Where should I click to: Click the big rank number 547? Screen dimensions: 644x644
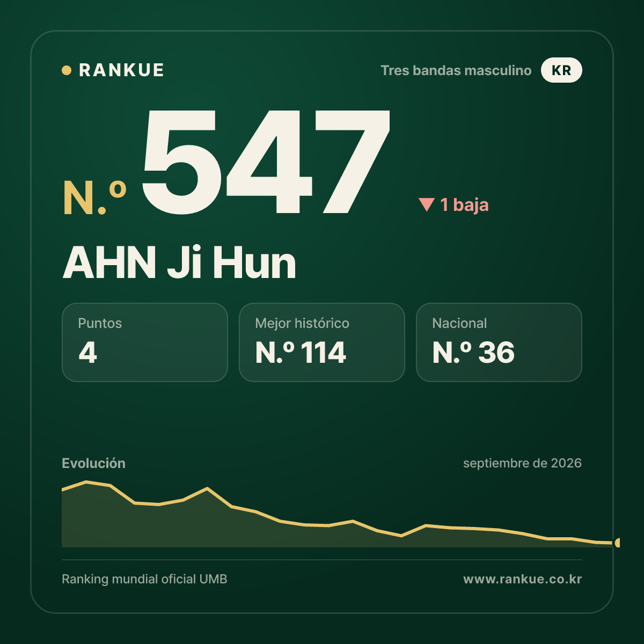tap(266, 161)
